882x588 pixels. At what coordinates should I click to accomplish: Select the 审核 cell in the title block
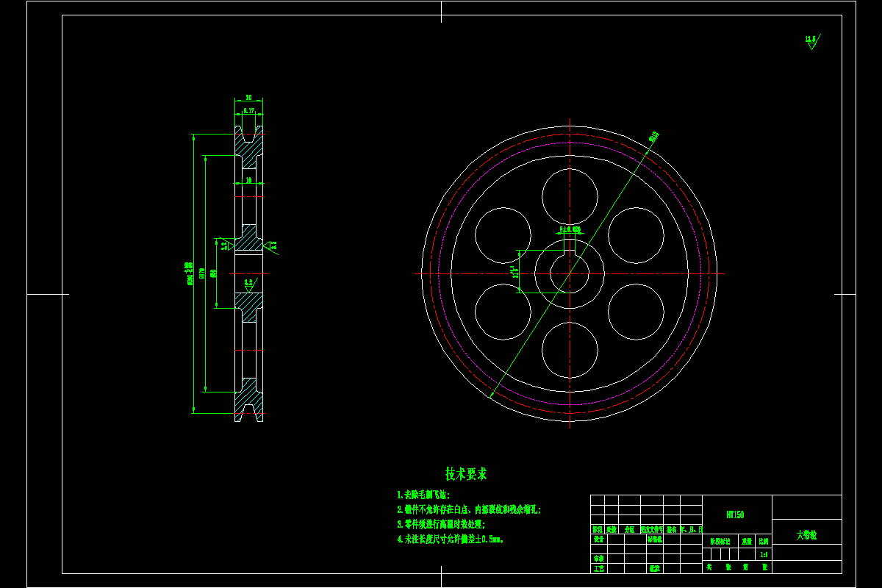[x=598, y=559]
